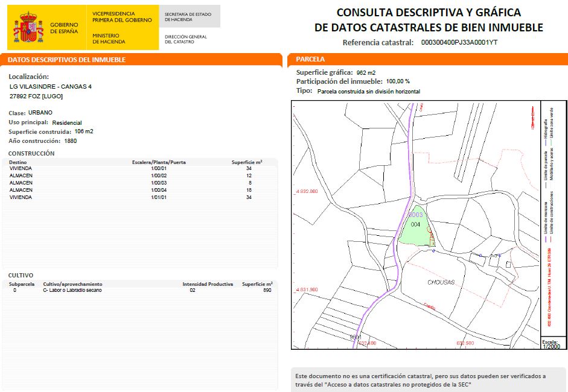The image size is (568, 392).
Task: Select the VIVIENDA row 1/01/01
Action: coord(139,197)
